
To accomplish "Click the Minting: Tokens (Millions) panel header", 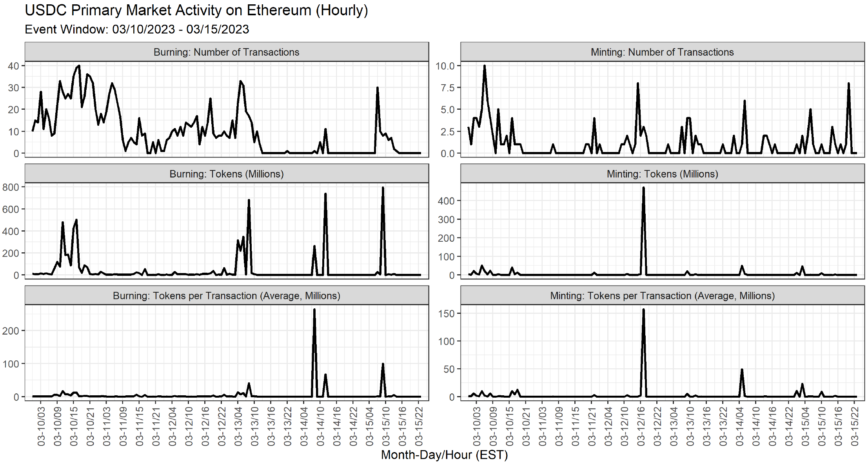I will point(662,174).
